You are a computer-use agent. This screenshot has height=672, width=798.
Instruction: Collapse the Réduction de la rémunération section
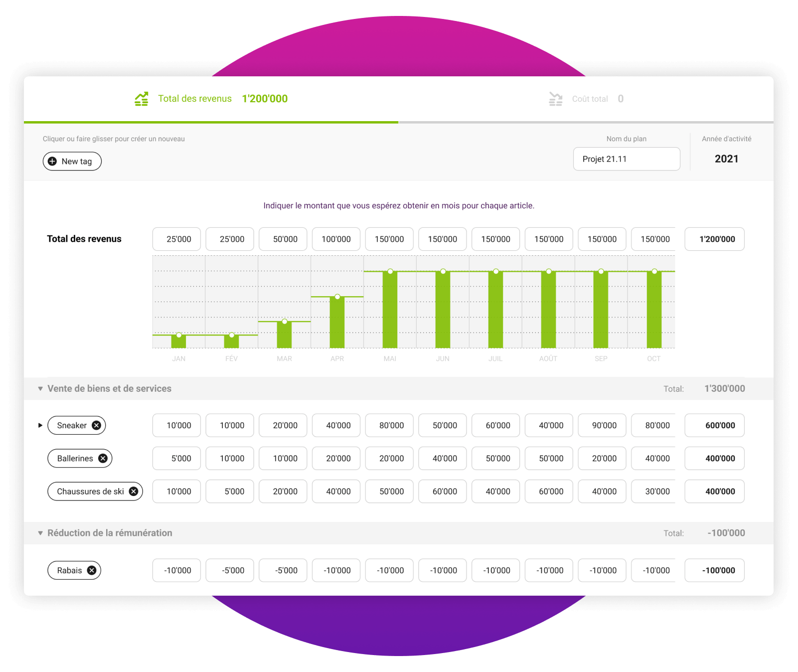(x=40, y=533)
